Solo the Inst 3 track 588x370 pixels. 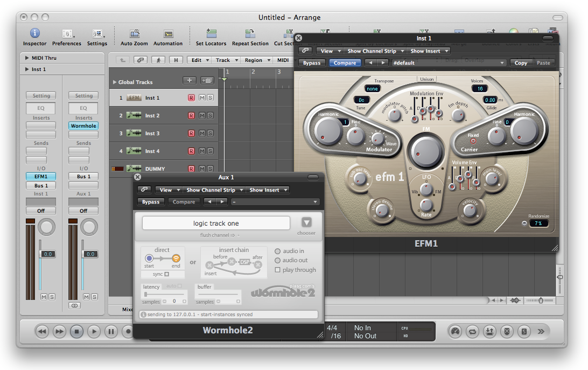(211, 133)
